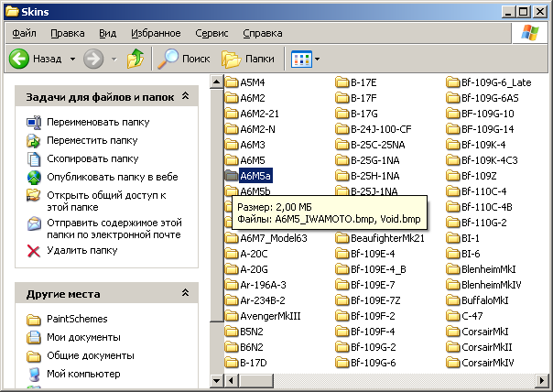The height and width of the screenshot is (392, 553).
Task: Click the Views icon in toolbar
Action: point(301,59)
